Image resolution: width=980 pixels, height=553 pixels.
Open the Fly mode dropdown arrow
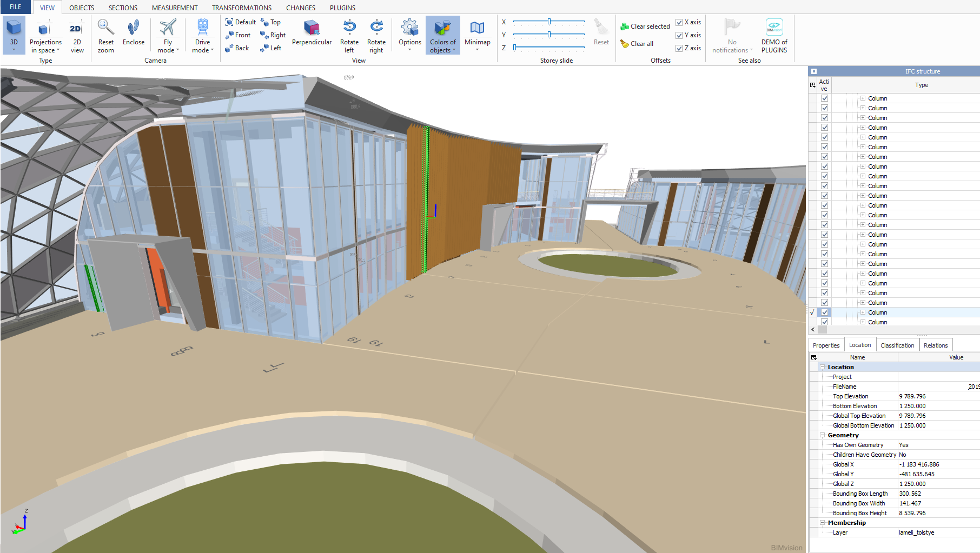[x=177, y=50]
